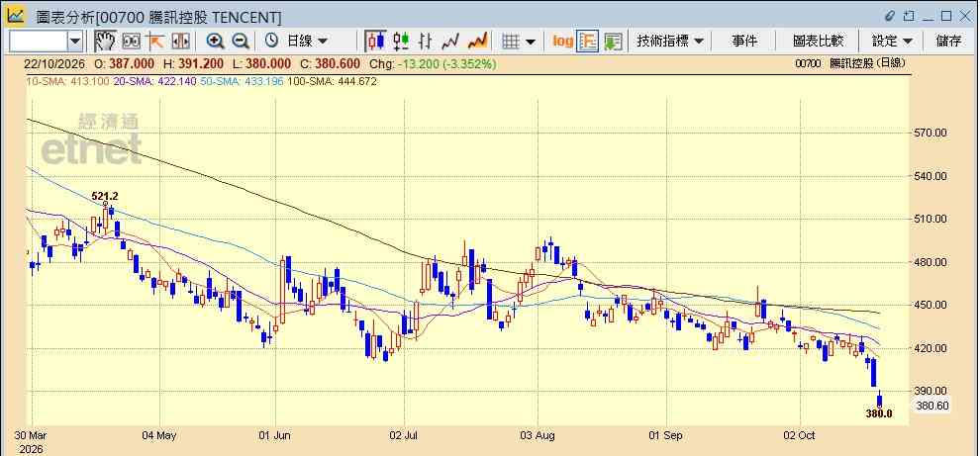This screenshot has height=456, width=980.
Task: Click the 03 Aug date axis label
Action: (x=537, y=435)
